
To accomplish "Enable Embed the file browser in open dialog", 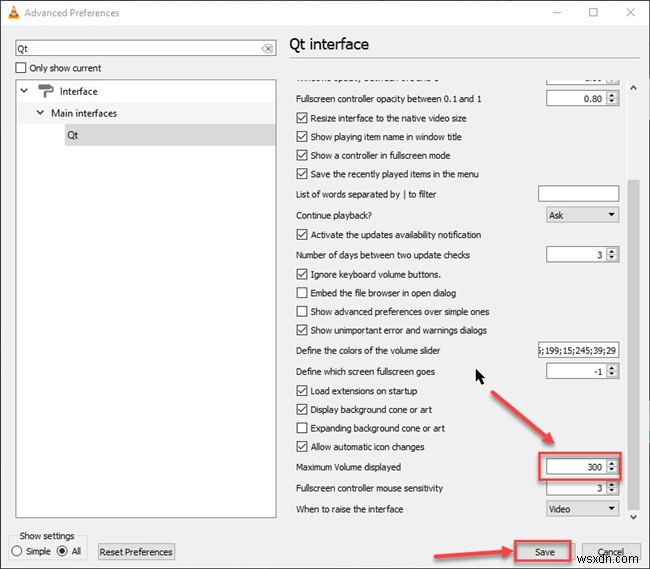I will pos(302,293).
